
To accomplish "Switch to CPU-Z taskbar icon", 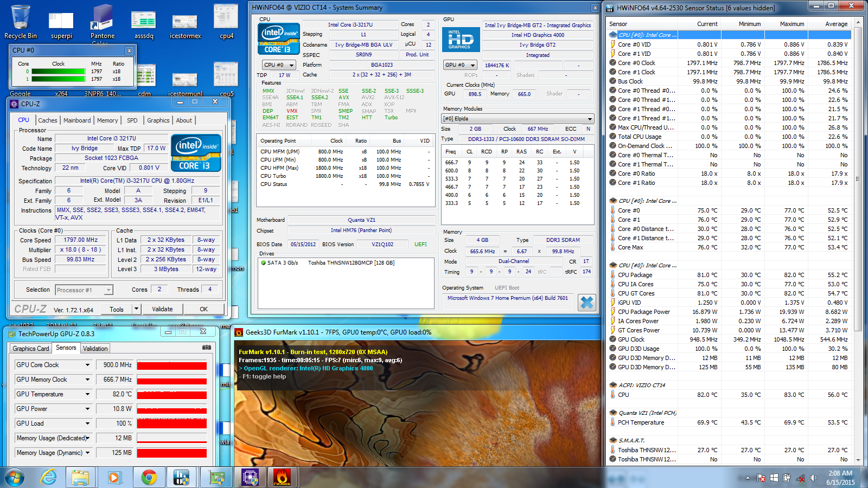I will click(x=250, y=477).
